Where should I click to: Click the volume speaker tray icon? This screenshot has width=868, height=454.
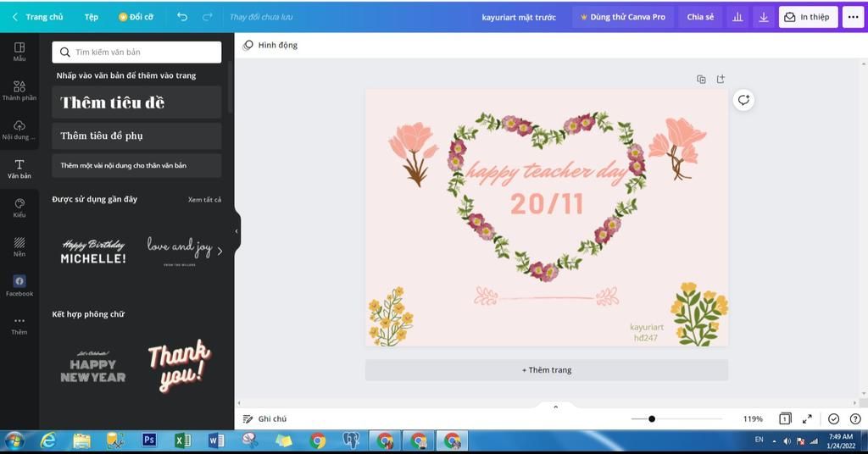(x=787, y=441)
